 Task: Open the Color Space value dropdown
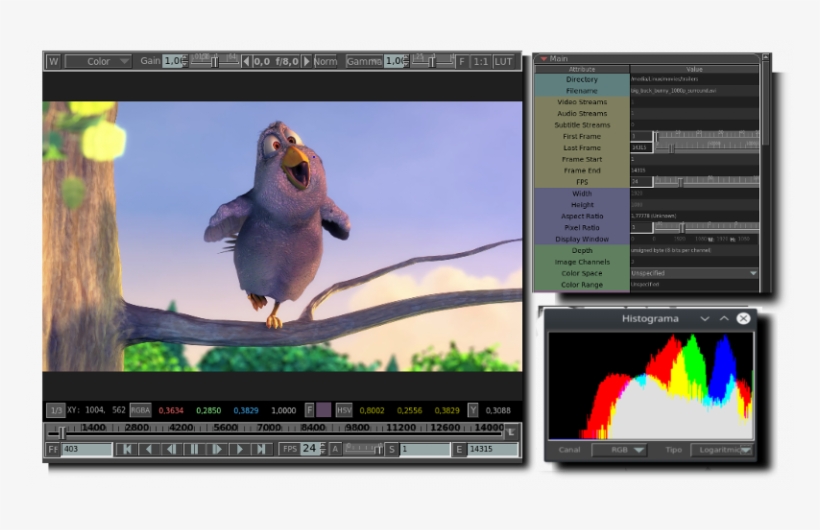click(693, 273)
